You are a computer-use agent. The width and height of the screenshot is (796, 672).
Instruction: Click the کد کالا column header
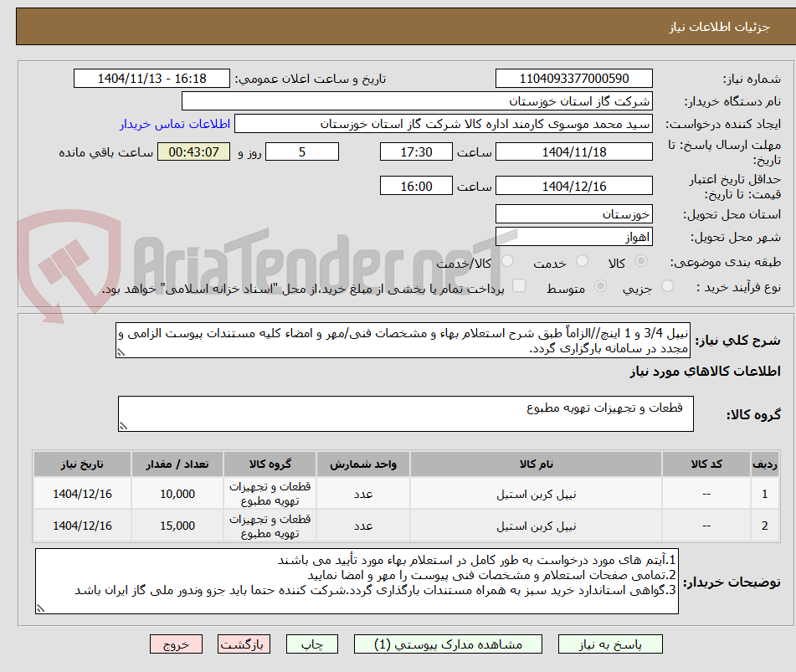click(x=706, y=464)
